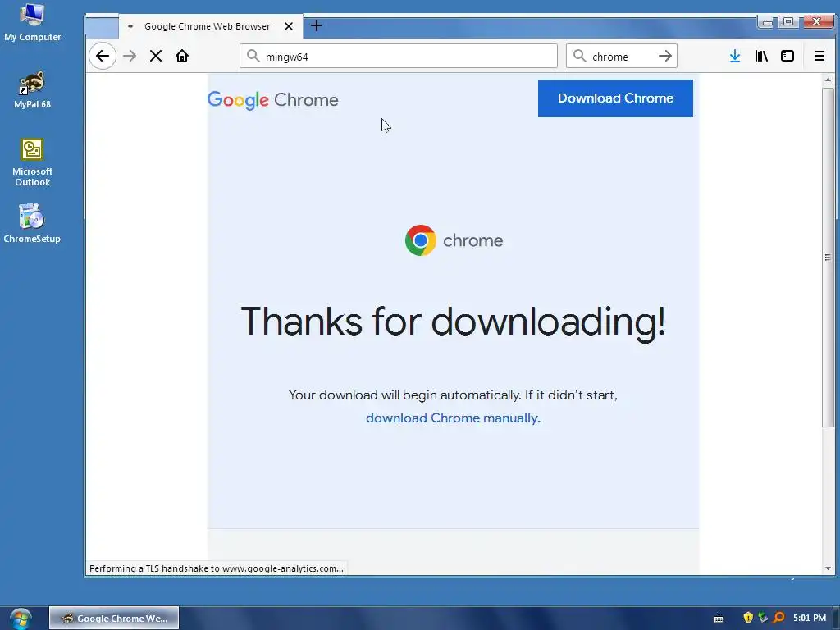Select the Microsoft Outlook desktop icon
The height and width of the screenshot is (630, 840).
click(32, 162)
